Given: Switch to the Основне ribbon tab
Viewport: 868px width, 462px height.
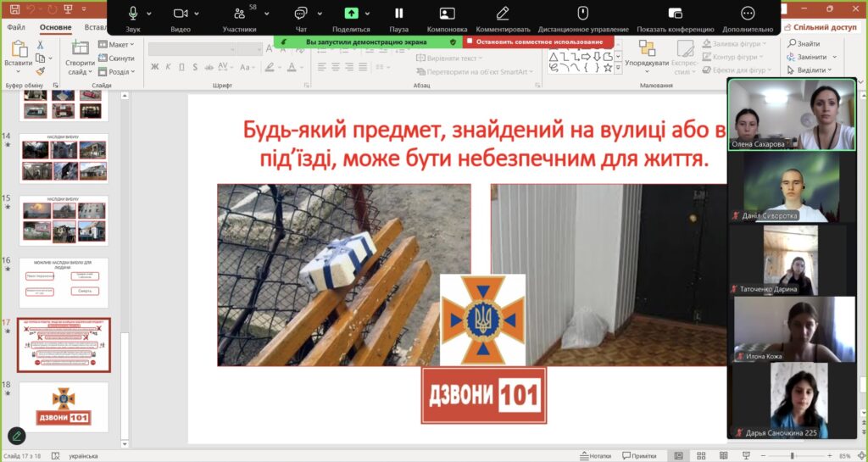Looking at the screenshot, I should click(56, 27).
